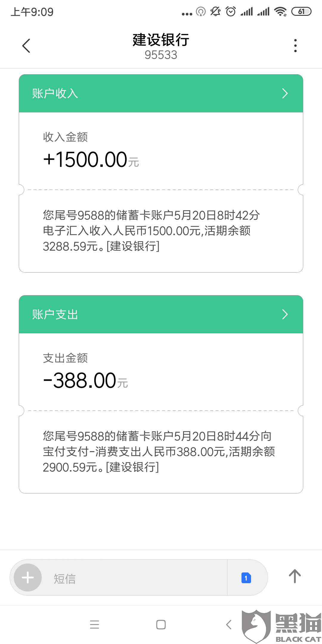The height and width of the screenshot is (644, 322).
Task: Tap the 短信 message input field
Action: [x=134, y=578]
